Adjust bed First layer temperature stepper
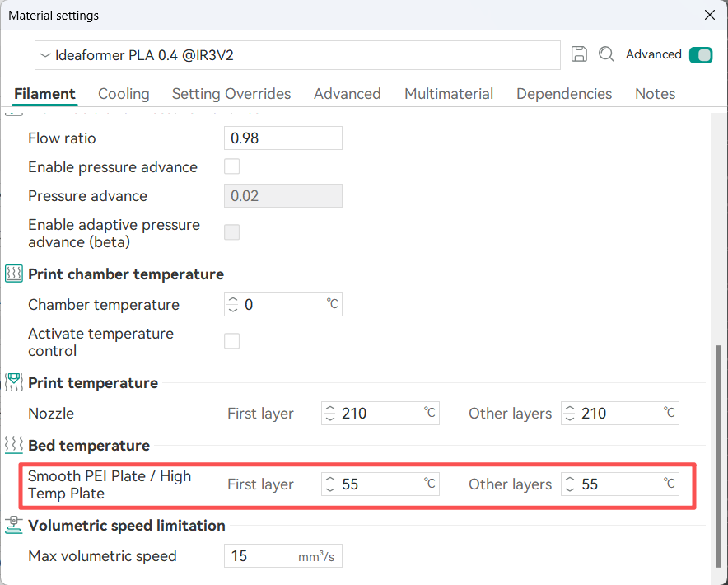 [330, 484]
